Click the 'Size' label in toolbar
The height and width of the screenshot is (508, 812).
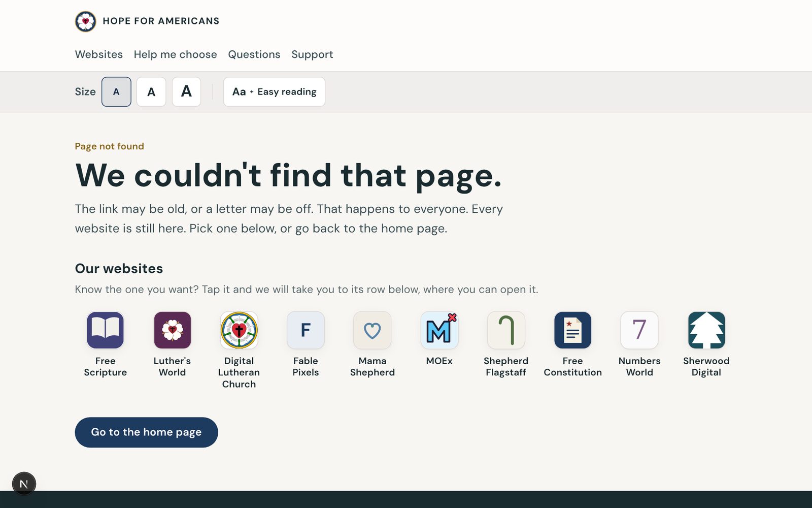(85, 92)
